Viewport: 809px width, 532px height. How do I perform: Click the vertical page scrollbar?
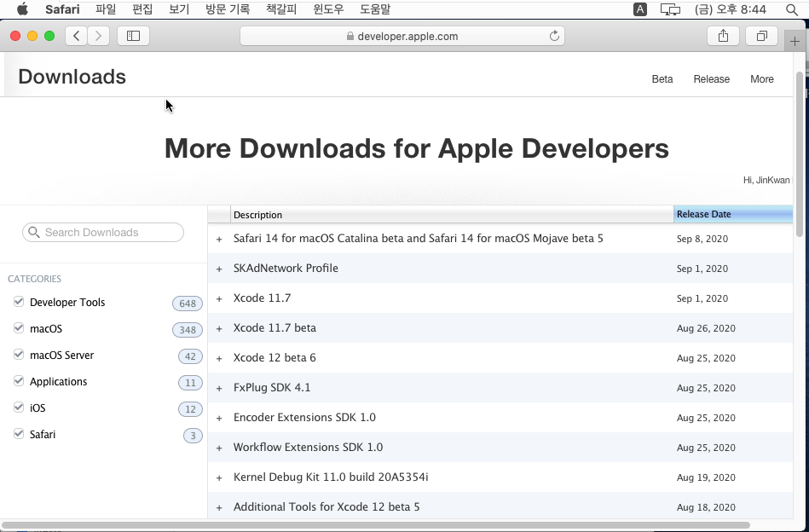pos(799,153)
